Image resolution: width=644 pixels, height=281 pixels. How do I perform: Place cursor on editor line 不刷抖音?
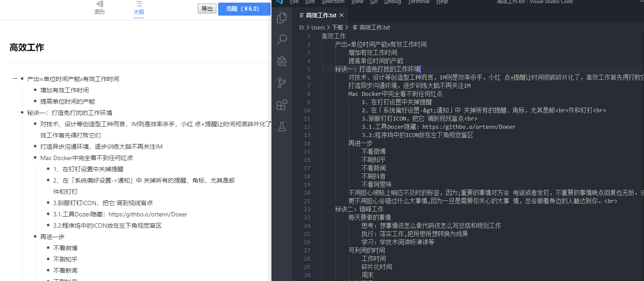[374, 176]
